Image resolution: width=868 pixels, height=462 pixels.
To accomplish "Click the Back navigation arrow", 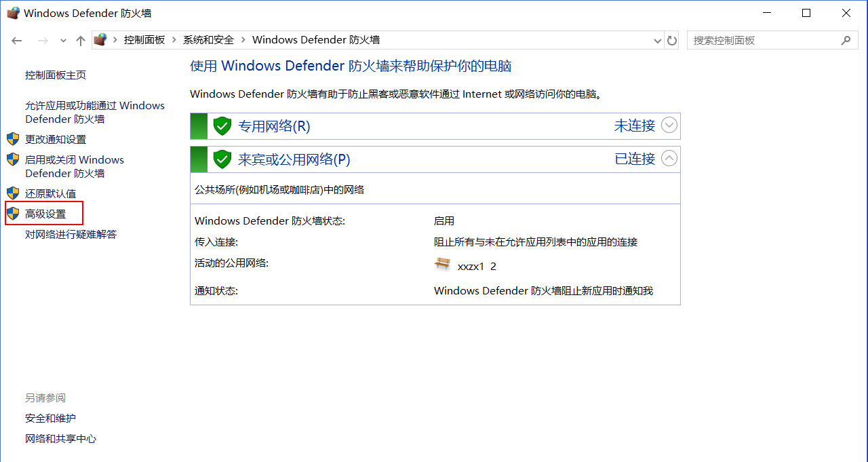I will tap(18, 41).
